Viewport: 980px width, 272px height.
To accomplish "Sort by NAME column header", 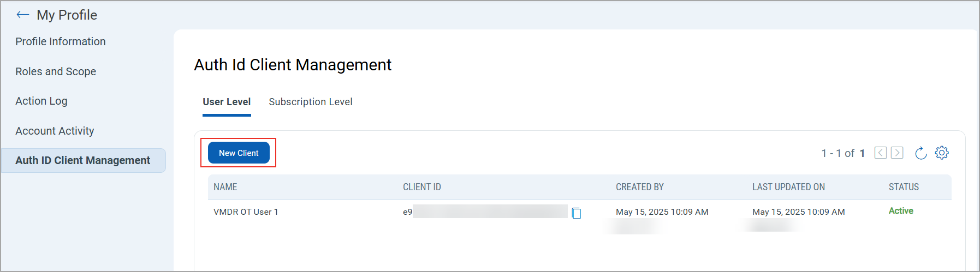I will click(x=225, y=187).
